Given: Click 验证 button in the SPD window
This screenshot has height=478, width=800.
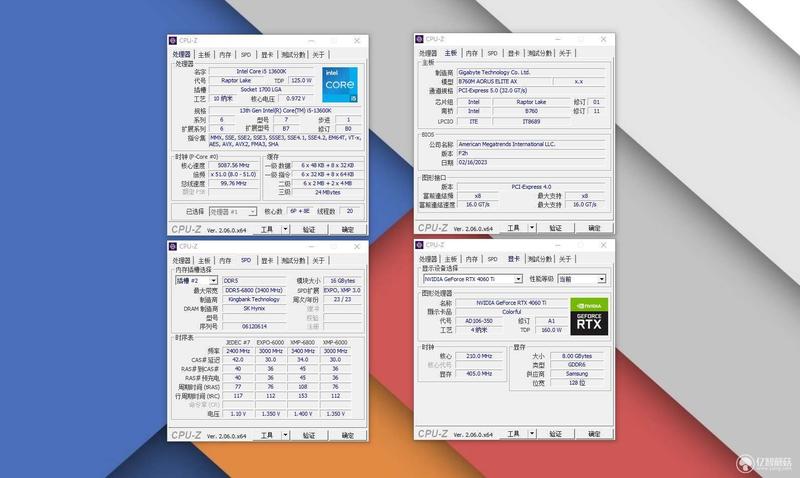Looking at the screenshot, I should (x=309, y=435).
